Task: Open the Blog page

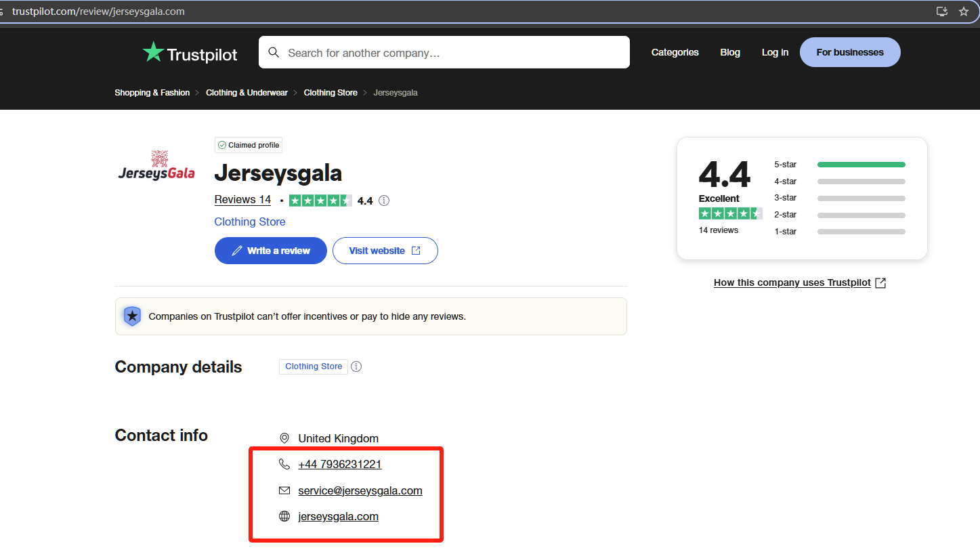Action: click(730, 52)
